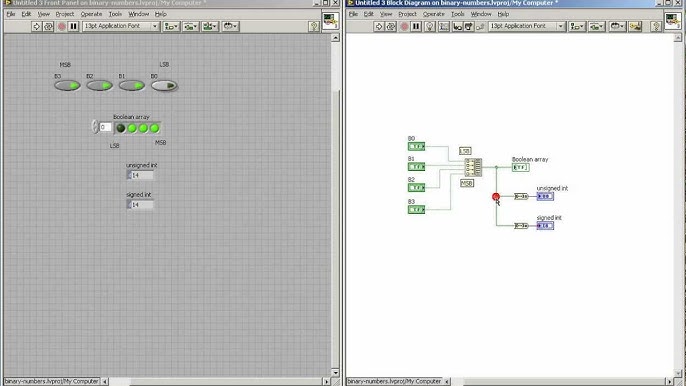Open the Context Help question mark on Front Panel

314,26
